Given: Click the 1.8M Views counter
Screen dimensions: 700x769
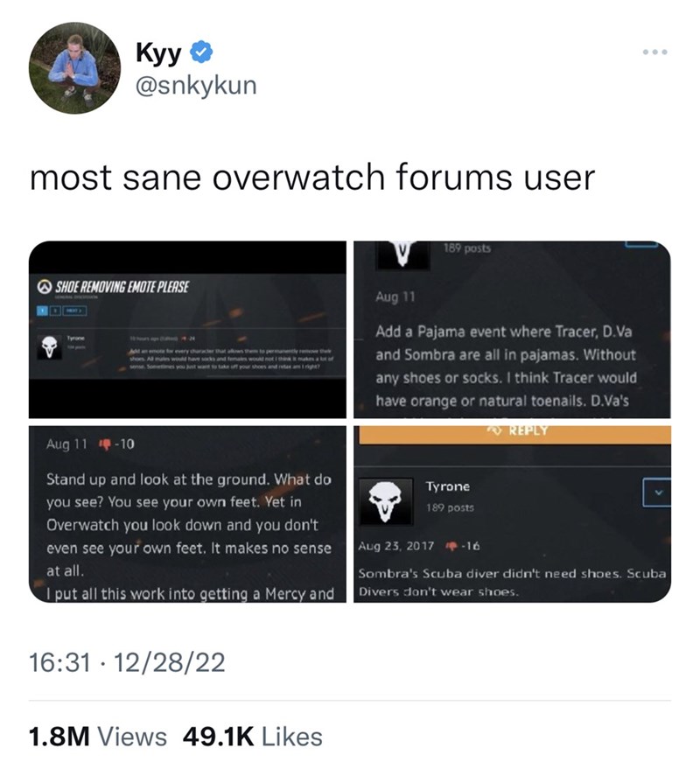Looking at the screenshot, I should coord(98,737).
